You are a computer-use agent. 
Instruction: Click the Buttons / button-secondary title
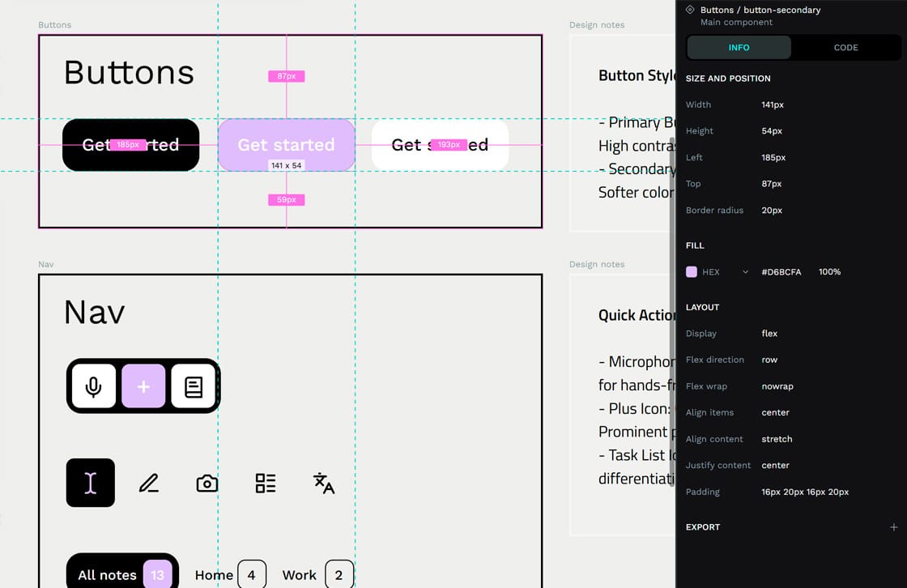coord(760,10)
